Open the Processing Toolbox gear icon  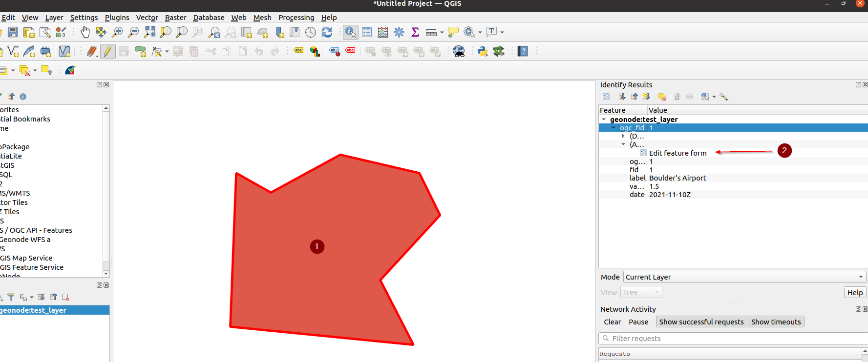point(399,32)
